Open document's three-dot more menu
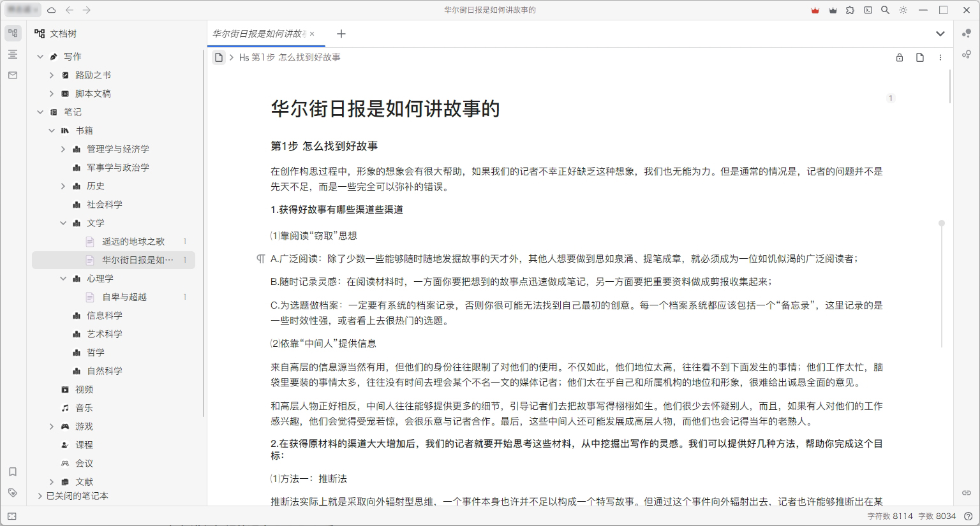 coord(940,57)
